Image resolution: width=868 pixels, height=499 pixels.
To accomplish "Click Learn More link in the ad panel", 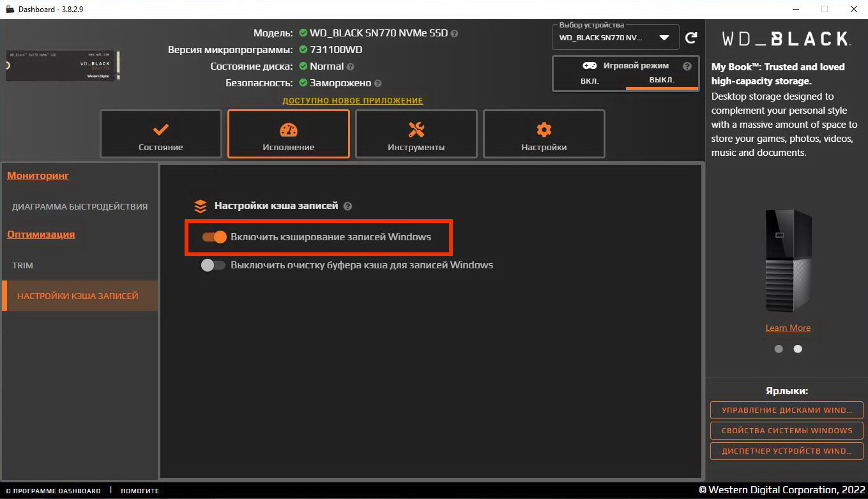I will pos(788,328).
